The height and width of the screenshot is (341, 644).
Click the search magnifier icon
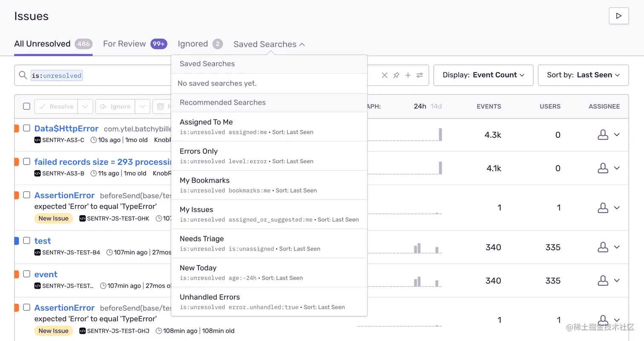pyautogui.click(x=23, y=75)
